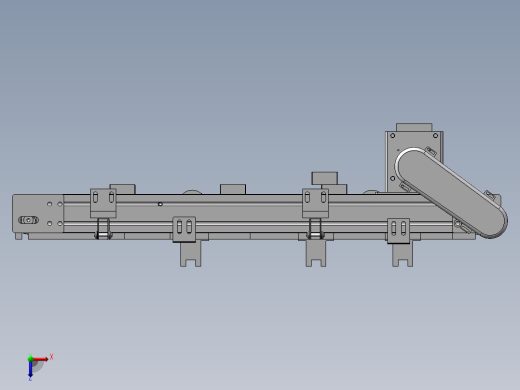
Task: Select the slotted oval adjuster on the left end plate
Action: [x=28, y=220]
